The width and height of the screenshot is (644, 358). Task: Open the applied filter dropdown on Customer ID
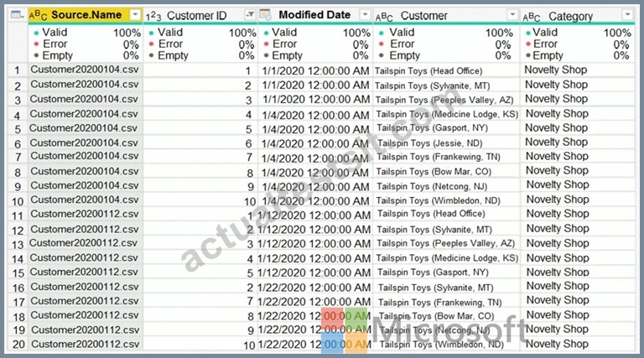(x=250, y=15)
